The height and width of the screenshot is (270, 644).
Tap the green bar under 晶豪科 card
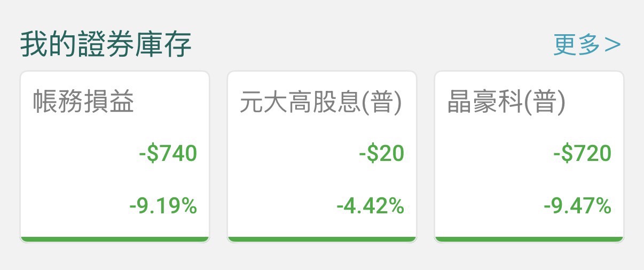(529, 239)
